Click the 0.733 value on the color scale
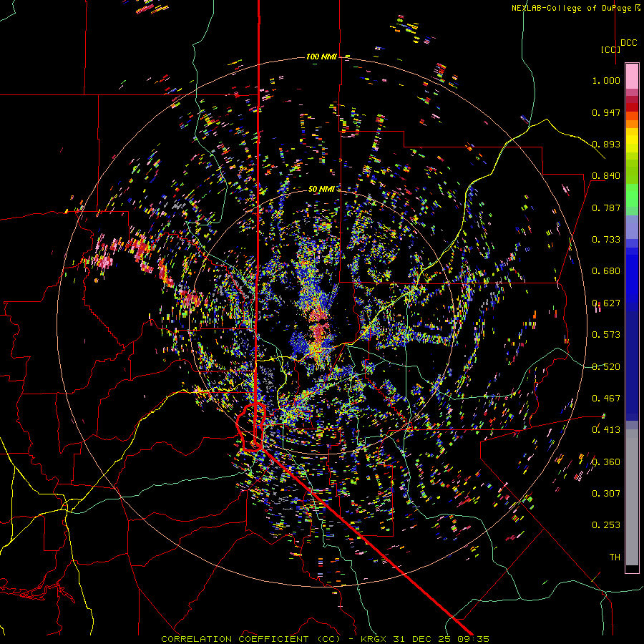 (606, 240)
